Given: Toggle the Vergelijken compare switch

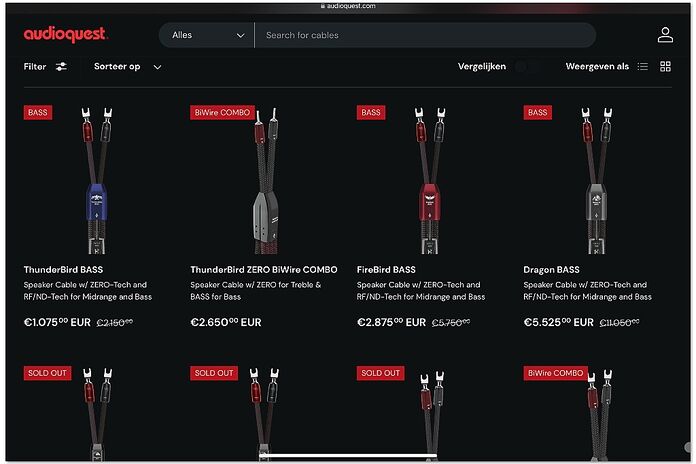Looking at the screenshot, I should [x=527, y=67].
